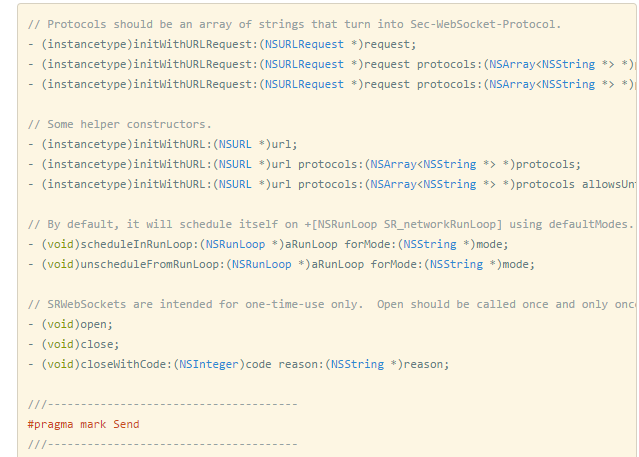Click '#pragma mark Send' line
The height and width of the screenshot is (457, 639).
tap(83, 424)
